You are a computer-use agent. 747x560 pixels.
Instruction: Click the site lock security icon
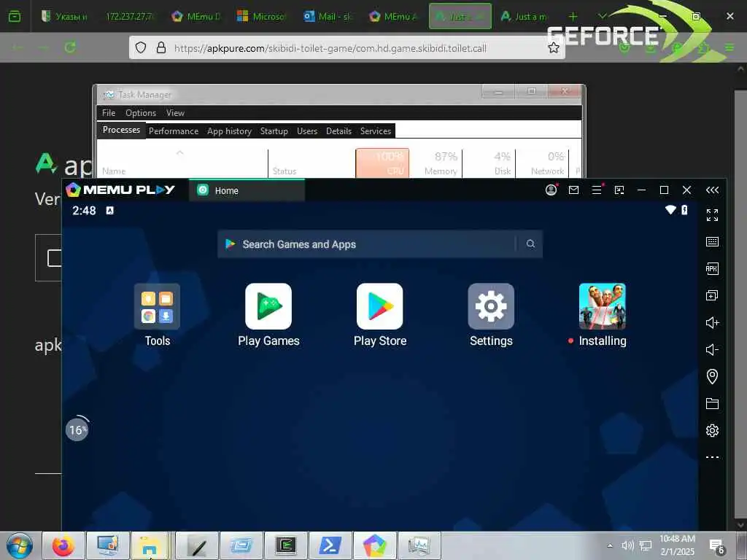click(161, 47)
